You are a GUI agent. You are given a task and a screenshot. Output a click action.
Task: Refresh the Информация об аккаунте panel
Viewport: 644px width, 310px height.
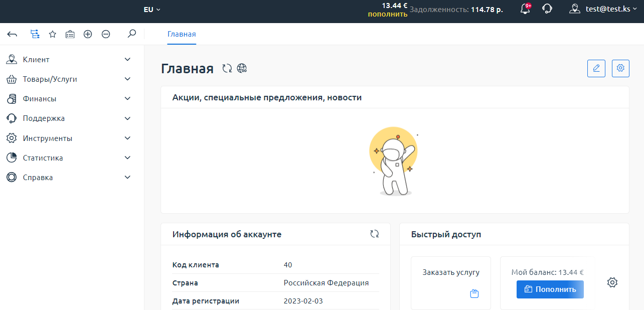374,234
